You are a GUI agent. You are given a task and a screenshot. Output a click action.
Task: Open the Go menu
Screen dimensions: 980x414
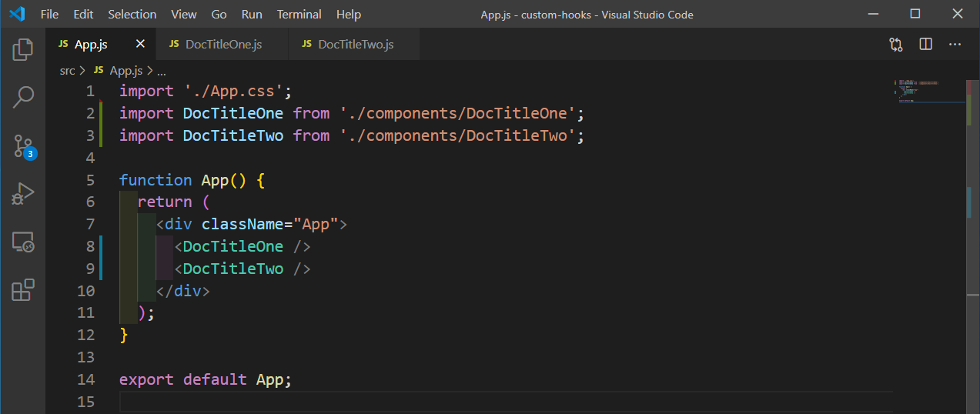[x=219, y=14]
